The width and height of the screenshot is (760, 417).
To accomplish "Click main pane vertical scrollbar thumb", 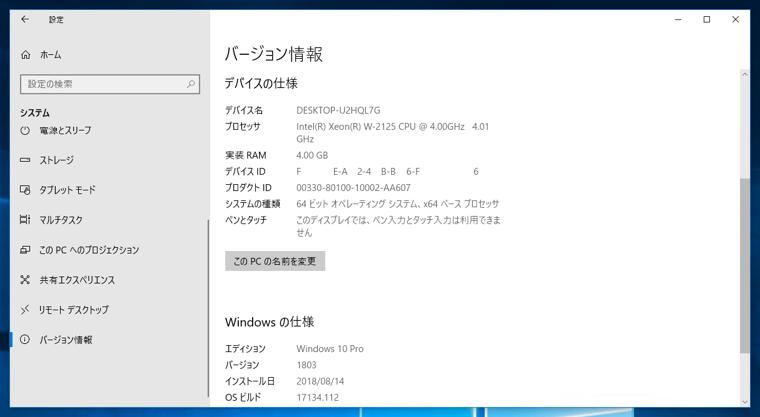I will (x=744, y=265).
